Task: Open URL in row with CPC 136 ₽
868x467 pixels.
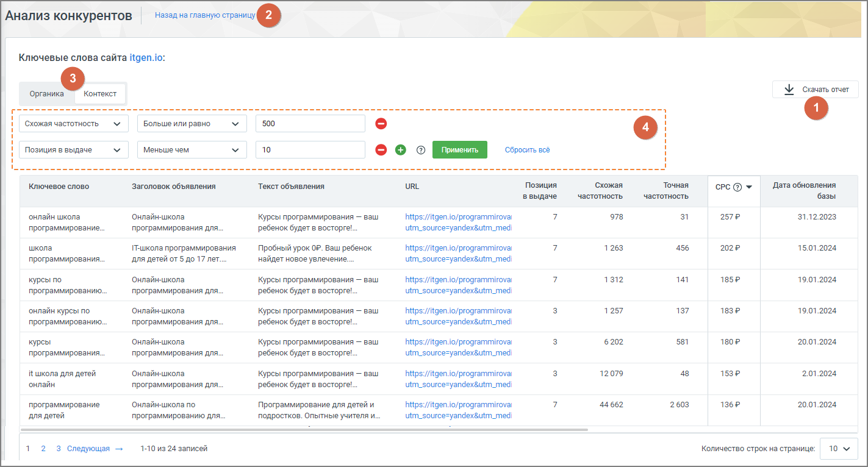Action: click(459, 410)
